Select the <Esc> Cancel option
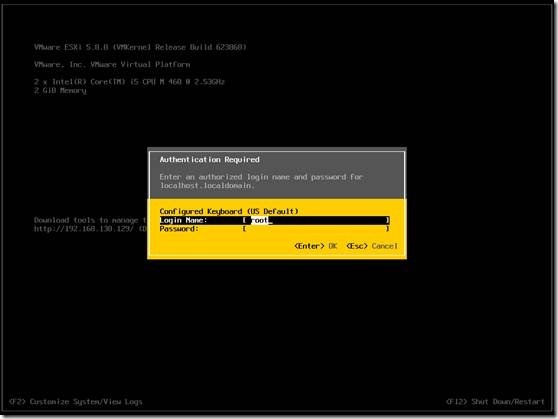 pos(372,246)
